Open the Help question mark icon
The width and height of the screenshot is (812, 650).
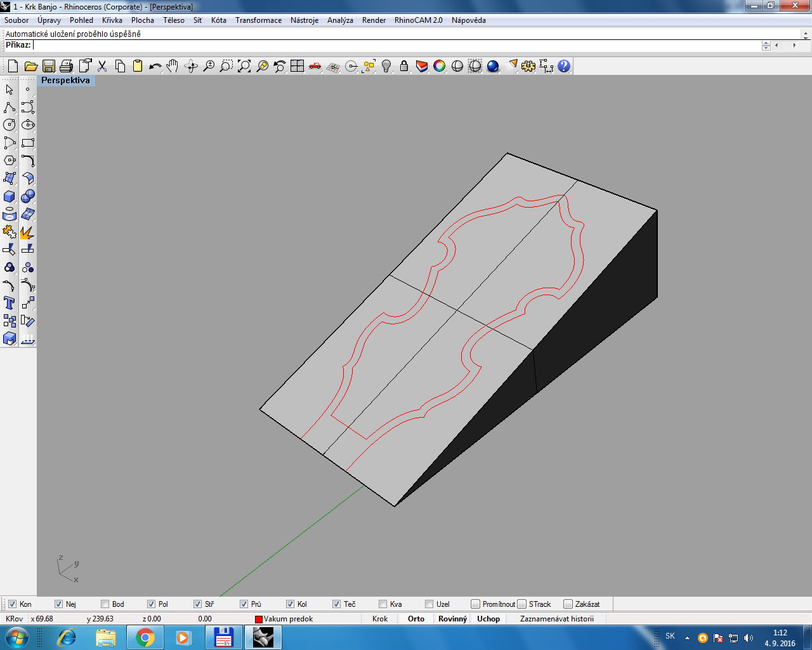(x=564, y=66)
